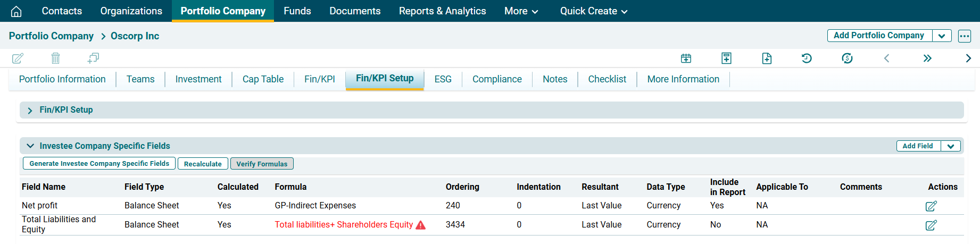This screenshot has width=980, height=244.
Task: Click the Recalculate button
Action: coord(203,164)
